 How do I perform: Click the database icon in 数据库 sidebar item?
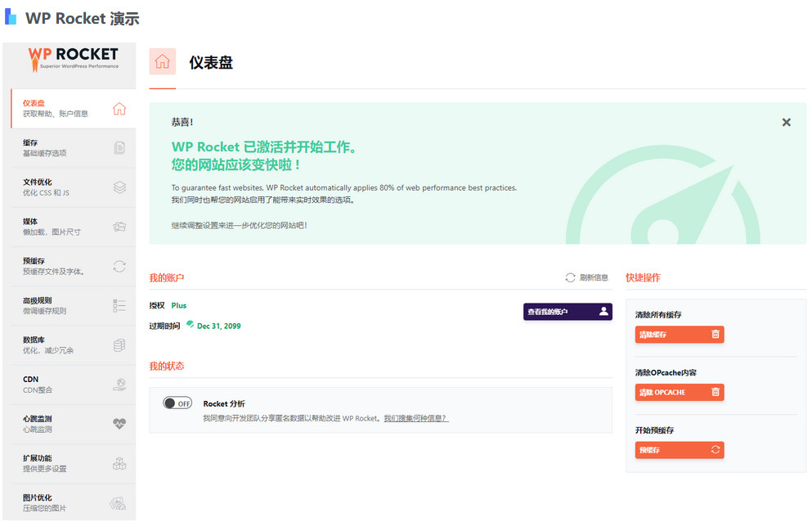pyautogui.click(x=119, y=345)
